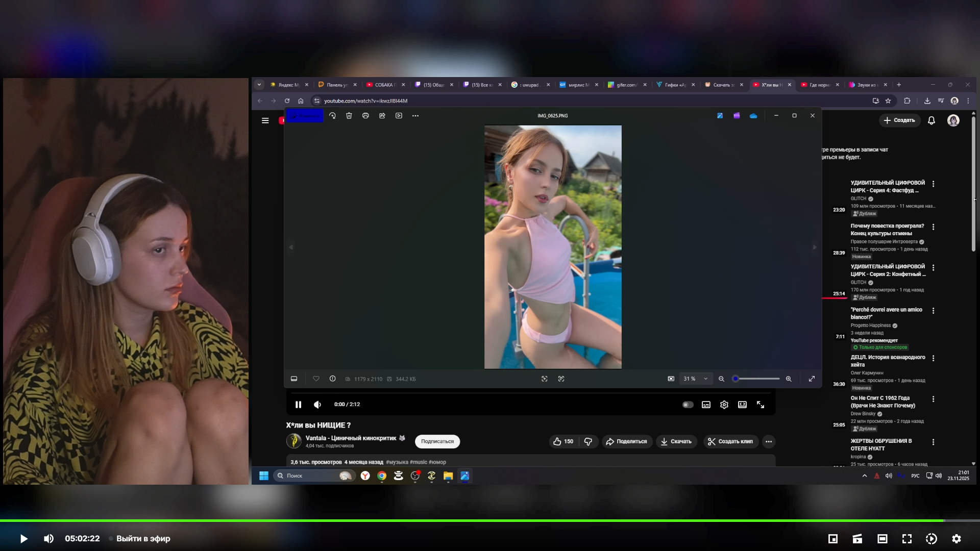Viewport: 980px width, 551px height.
Task: Delete the image with trash icon
Action: click(x=349, y=116)
